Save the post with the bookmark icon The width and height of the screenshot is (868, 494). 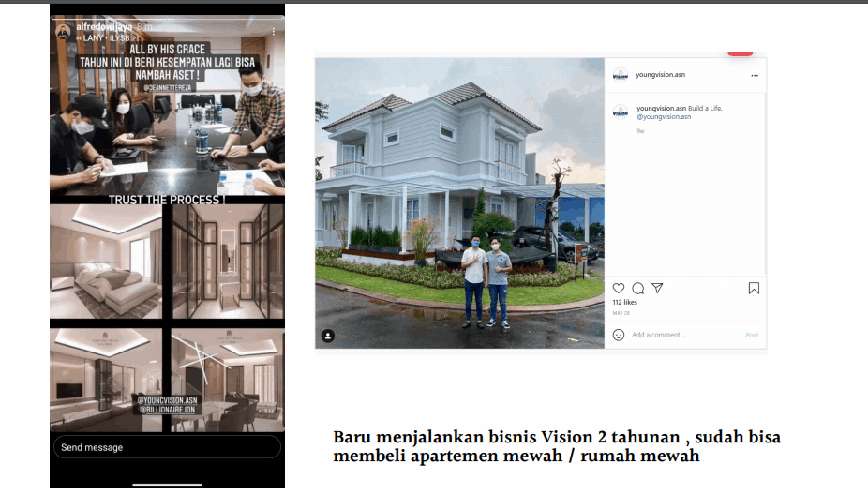pyautogui.click(x=754, y=289)
